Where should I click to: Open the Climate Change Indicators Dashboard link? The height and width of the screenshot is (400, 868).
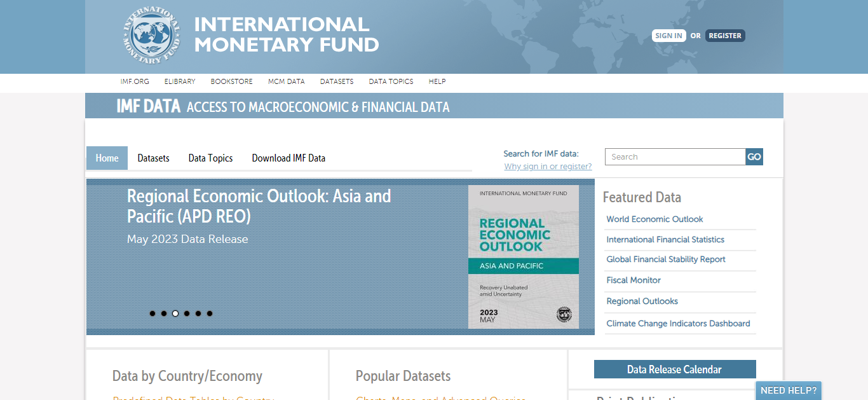(x=678, y=324)
